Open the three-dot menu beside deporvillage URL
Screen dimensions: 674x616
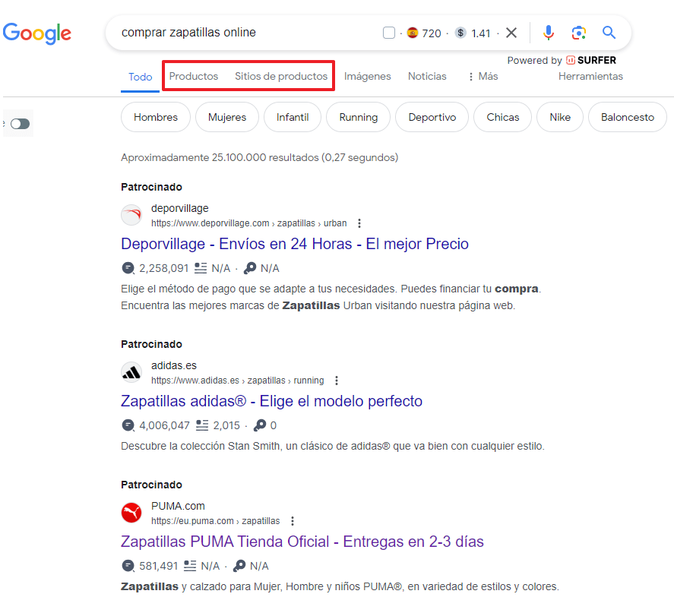coord(359,223)
